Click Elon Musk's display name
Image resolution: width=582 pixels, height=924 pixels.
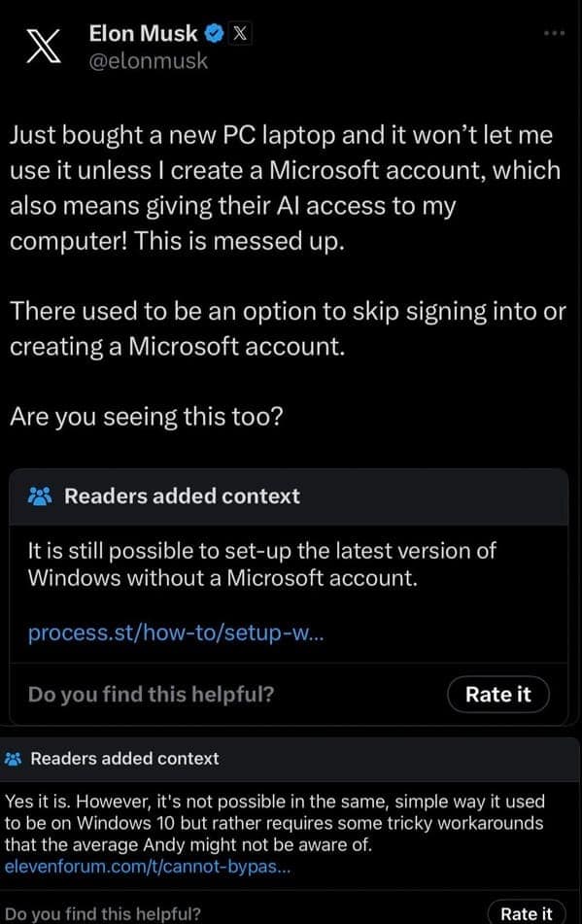click(x=141, y=32)
